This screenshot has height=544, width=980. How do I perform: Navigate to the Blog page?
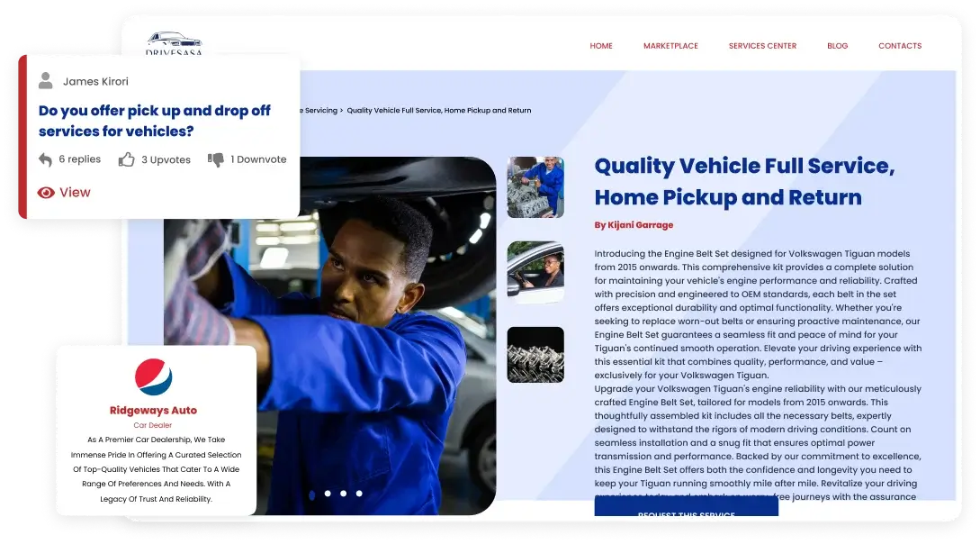[837, 46]
